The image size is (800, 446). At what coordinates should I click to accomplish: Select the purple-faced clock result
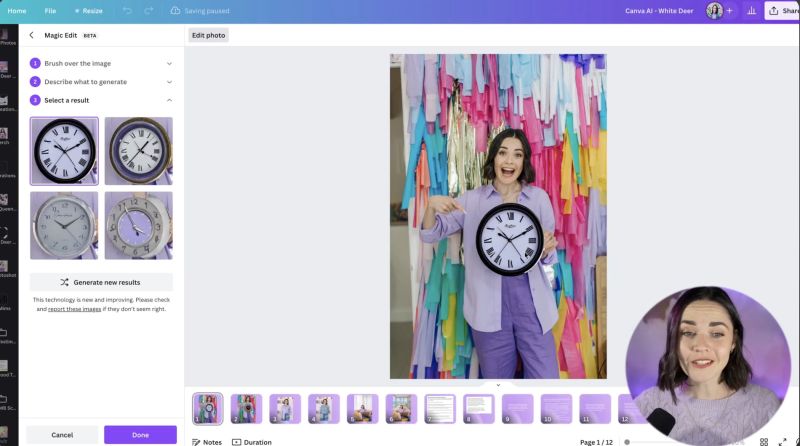pos(139,226)
